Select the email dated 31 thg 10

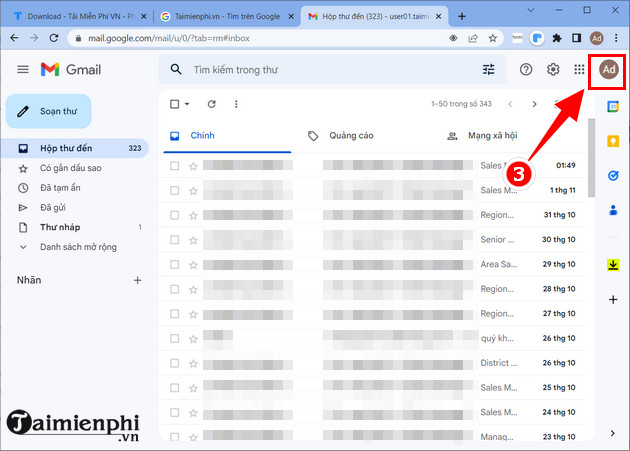tap(174, 215)
